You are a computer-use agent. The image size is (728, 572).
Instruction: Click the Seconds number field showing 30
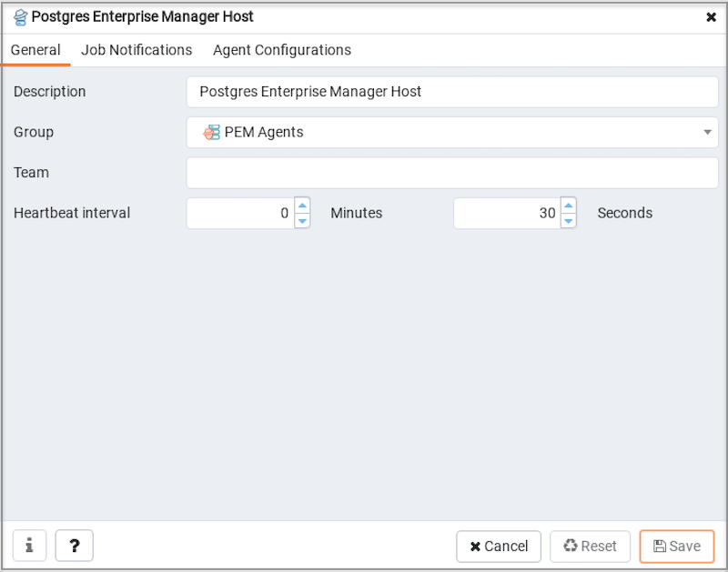coord(507,213)
